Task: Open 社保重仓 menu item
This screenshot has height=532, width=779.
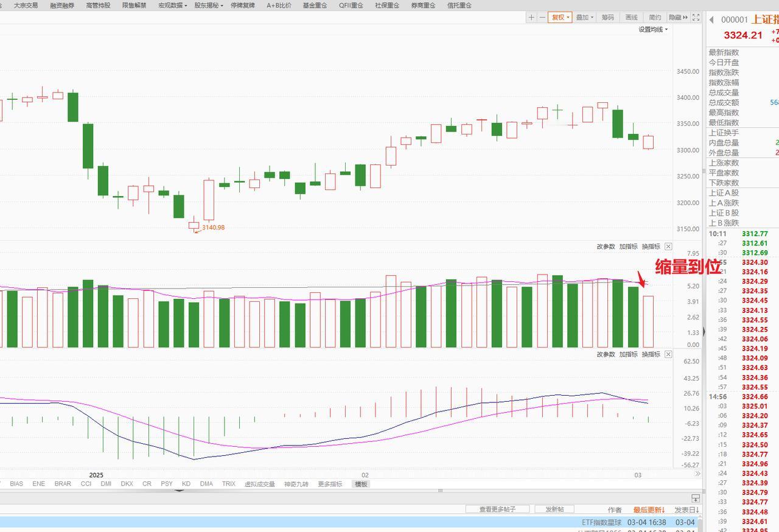Action: (387, 5)
